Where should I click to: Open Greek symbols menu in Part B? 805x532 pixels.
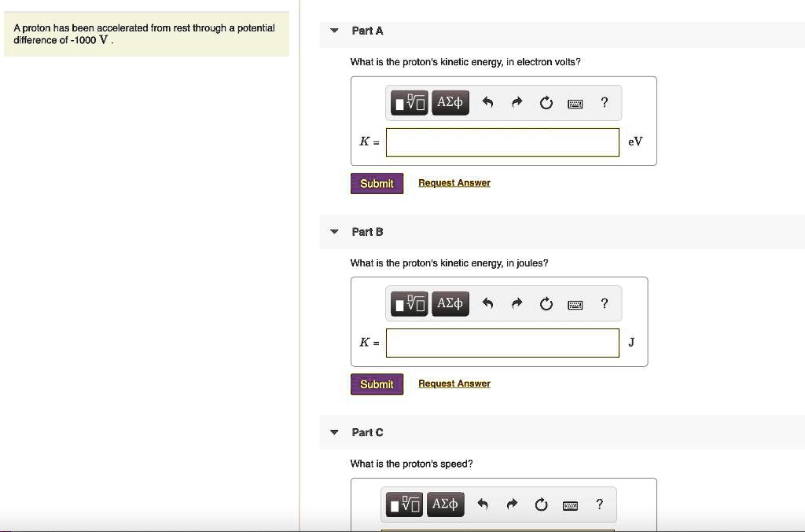point(450,303)
